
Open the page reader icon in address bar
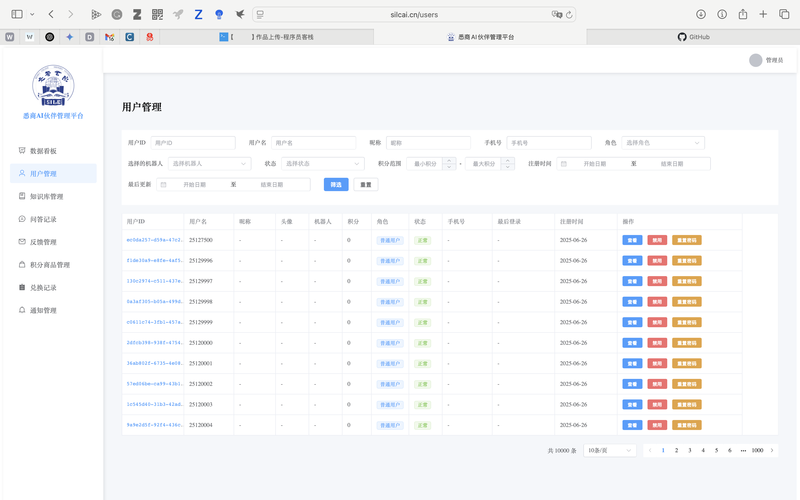point(260,14)
